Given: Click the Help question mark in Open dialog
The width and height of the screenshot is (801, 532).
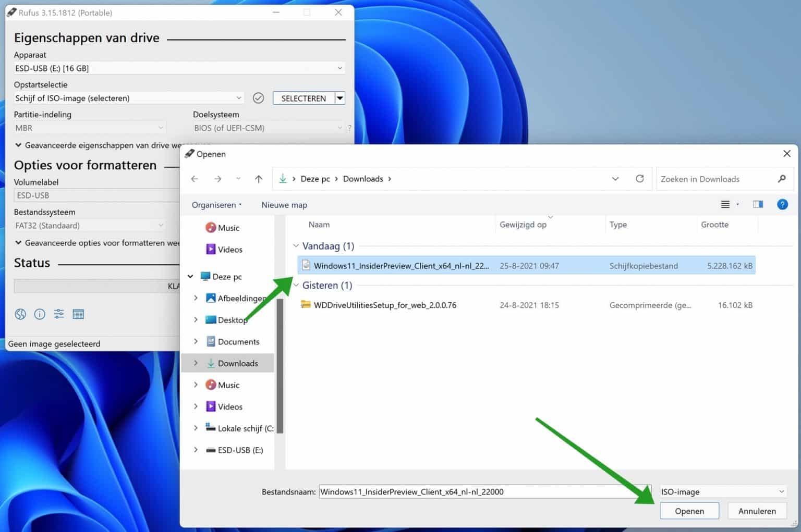Looking at the screenshot, I should pos(782,204).
